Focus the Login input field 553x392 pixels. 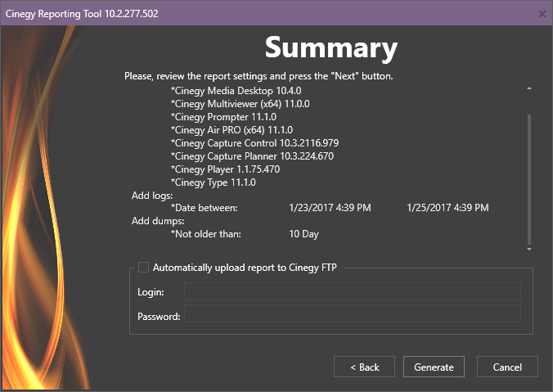pyautogui.click(x=353, y=291)
